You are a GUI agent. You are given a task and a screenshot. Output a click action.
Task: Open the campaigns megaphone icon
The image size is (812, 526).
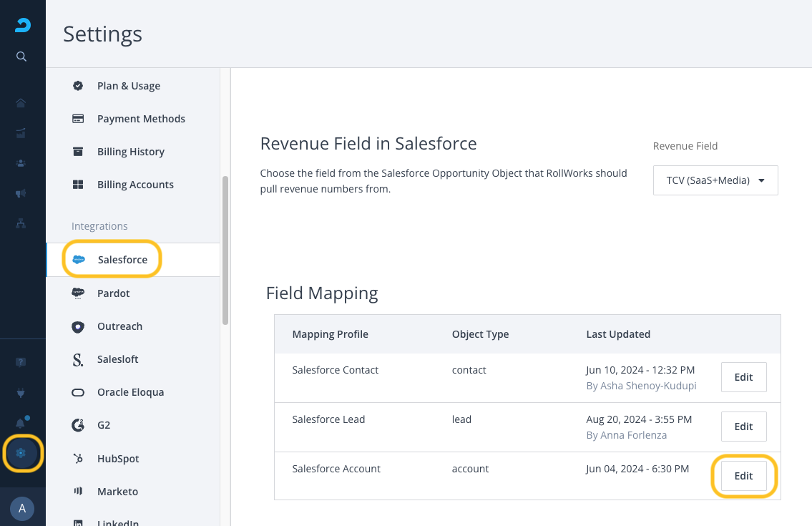pos(21,193)
